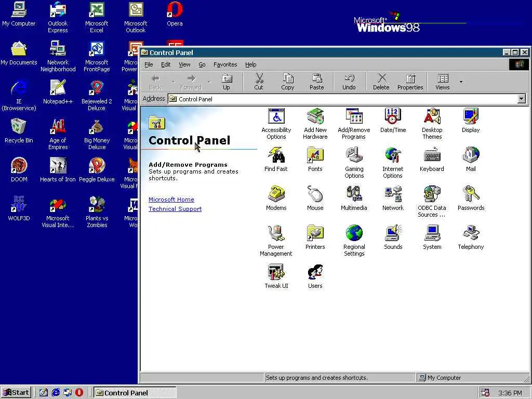Viewport: 532px width, 399px height.
Task: Open Desktop Themes applet
Action: coord(432,124)
